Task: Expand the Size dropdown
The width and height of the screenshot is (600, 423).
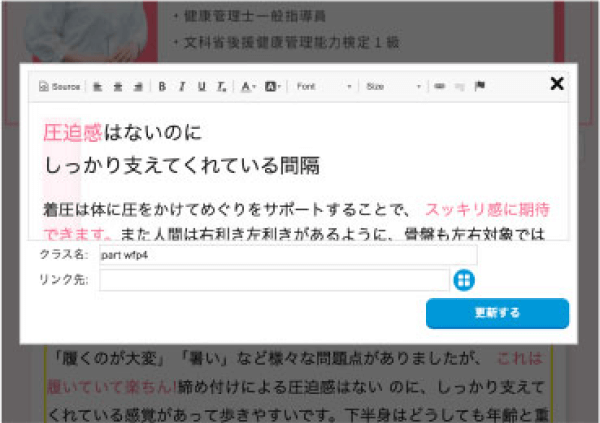Action: coord(393,87)
